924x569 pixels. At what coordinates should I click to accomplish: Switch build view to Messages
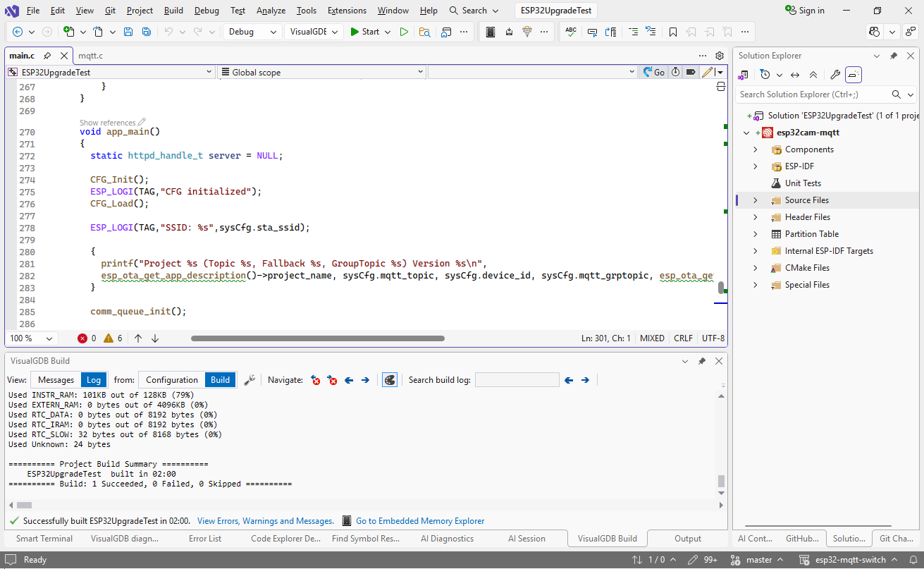point(56,380)
